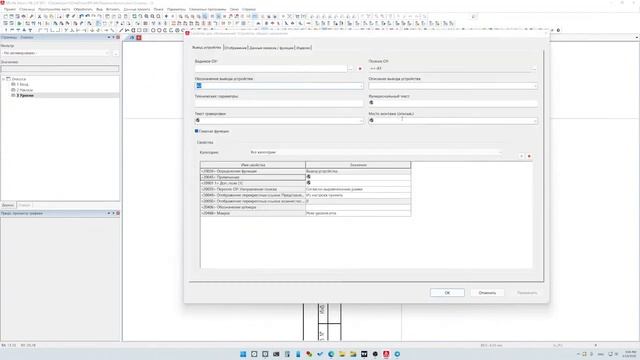Select the circle drawing tool in the toolbar
This screenshot has width=640, height=360.
tap(153, 30)
